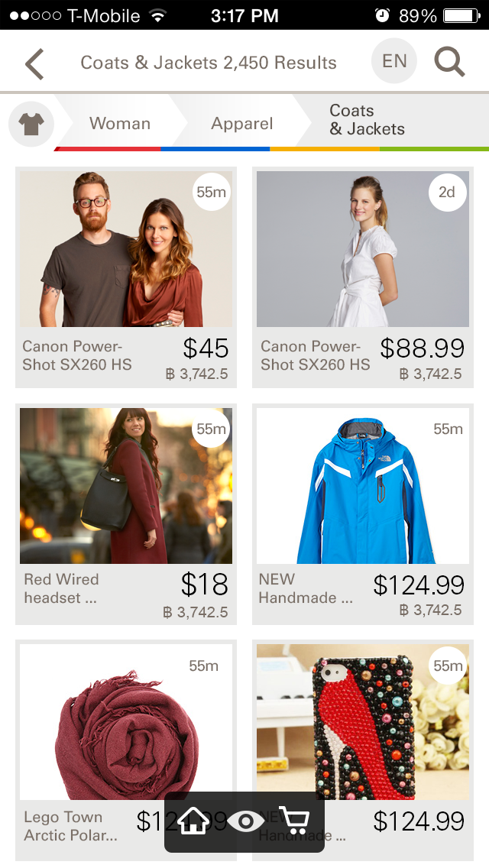Screen dimensions: 489x868
Task: Open the cart icon in floating bar
Action: (x=294, y=821)
